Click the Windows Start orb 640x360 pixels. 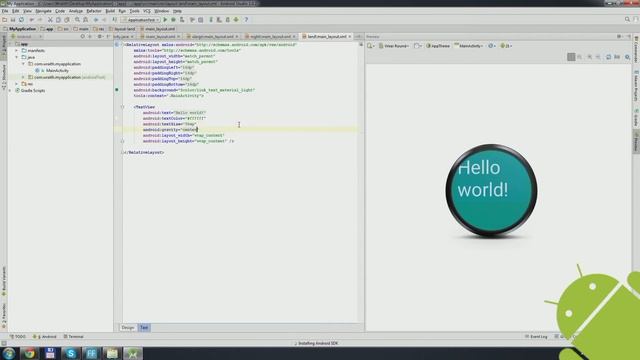(9, 353)
